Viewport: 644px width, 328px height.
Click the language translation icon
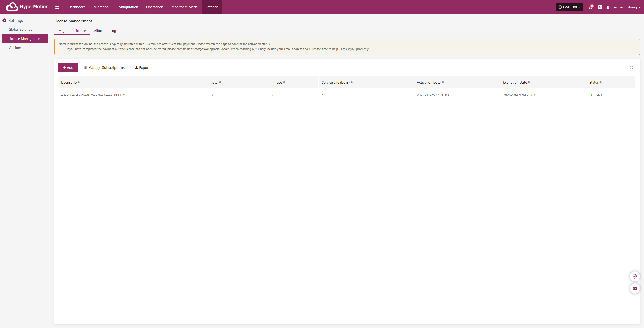[600, 7]
